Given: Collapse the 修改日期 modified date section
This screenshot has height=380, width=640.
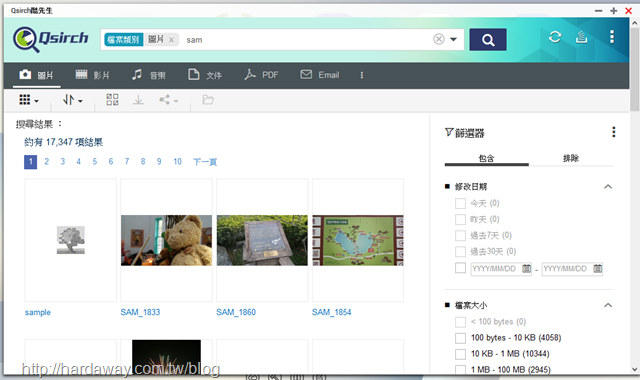Looking at the screenshot, I should point(608,187).
